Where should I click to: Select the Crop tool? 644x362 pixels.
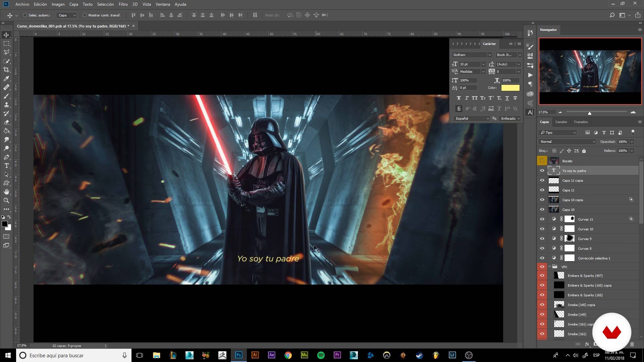(6, 70)
